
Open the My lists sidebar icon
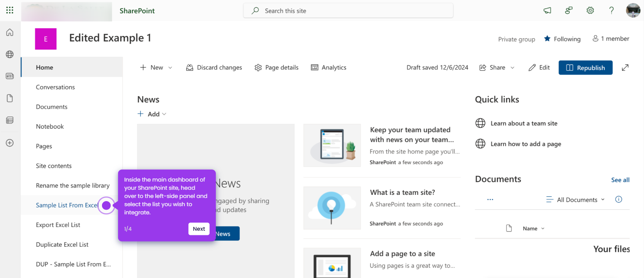click(10, 120)
